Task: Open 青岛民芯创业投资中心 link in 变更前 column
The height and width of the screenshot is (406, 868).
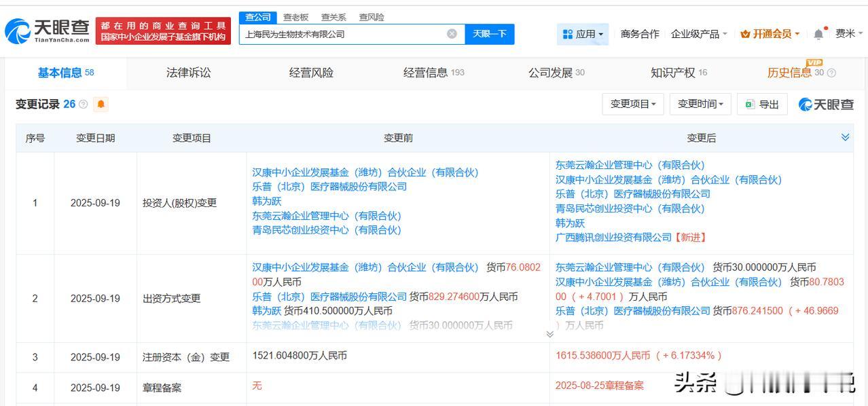Action: point(327,230)
